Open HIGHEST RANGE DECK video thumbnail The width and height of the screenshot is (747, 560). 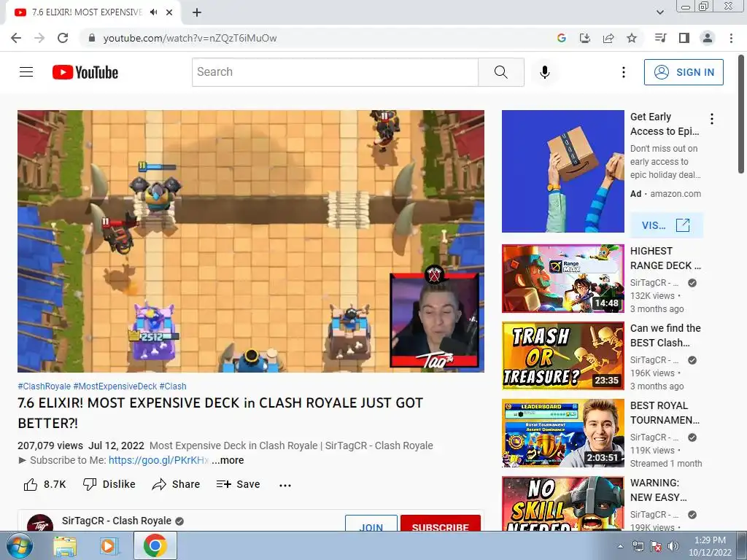click(562, 279)
